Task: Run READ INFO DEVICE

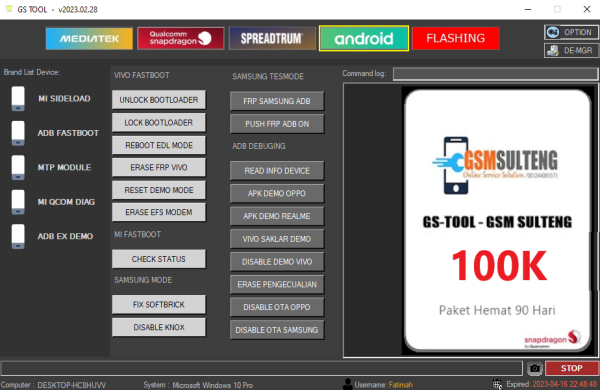Action: coord(277,171)
